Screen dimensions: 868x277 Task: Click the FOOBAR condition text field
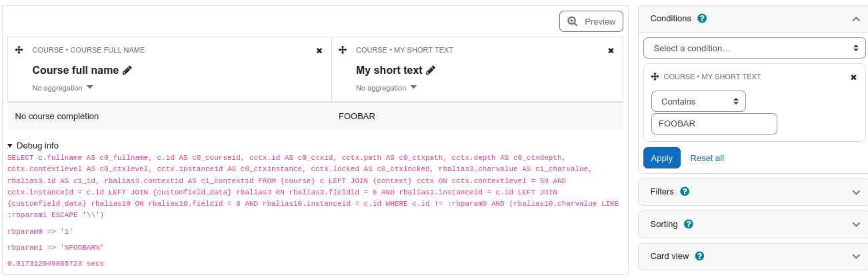point(714,124)
